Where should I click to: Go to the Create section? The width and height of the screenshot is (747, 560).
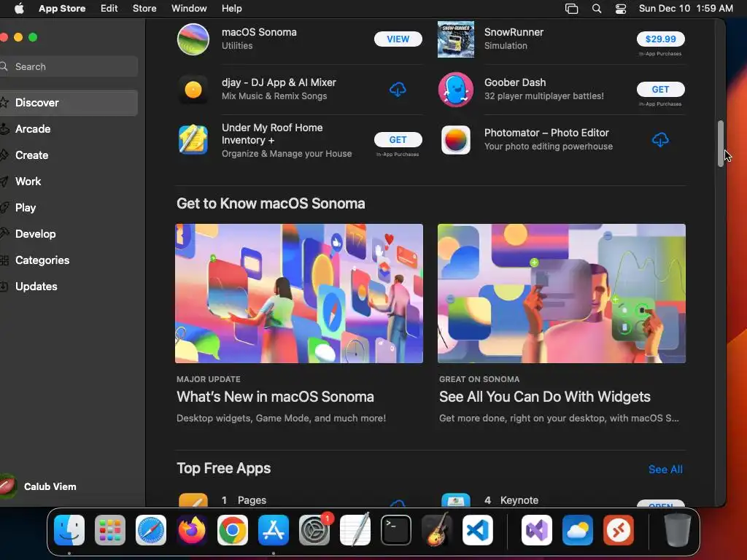point(69,155)
